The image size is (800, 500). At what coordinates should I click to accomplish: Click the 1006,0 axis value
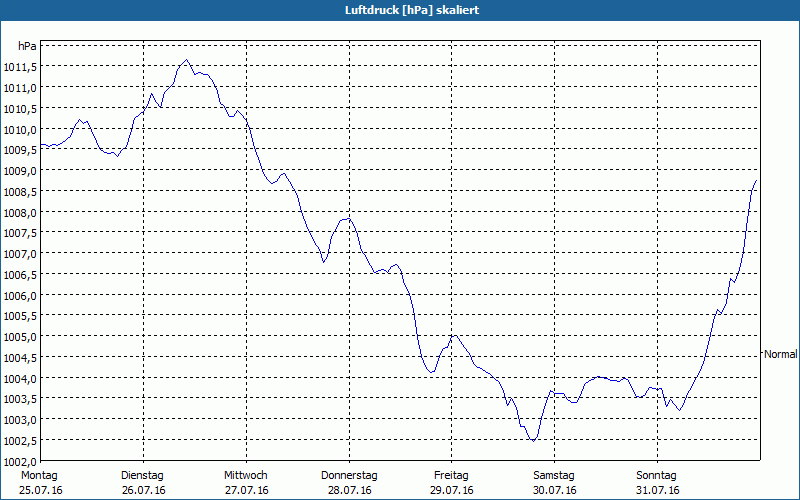[x=20, y=296]
